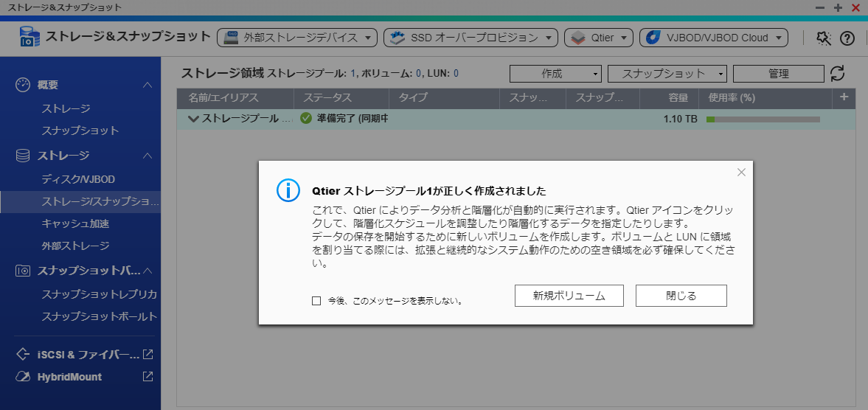
Task: Expand the ストレージプール row chevron
Action: pyautogui.click(x=193, y=119)
